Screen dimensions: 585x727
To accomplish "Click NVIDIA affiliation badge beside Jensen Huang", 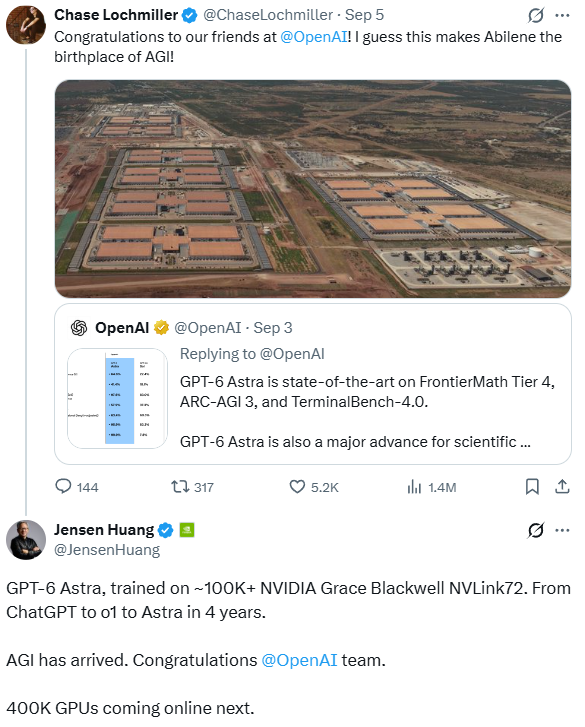I will [x=187, y=530].
